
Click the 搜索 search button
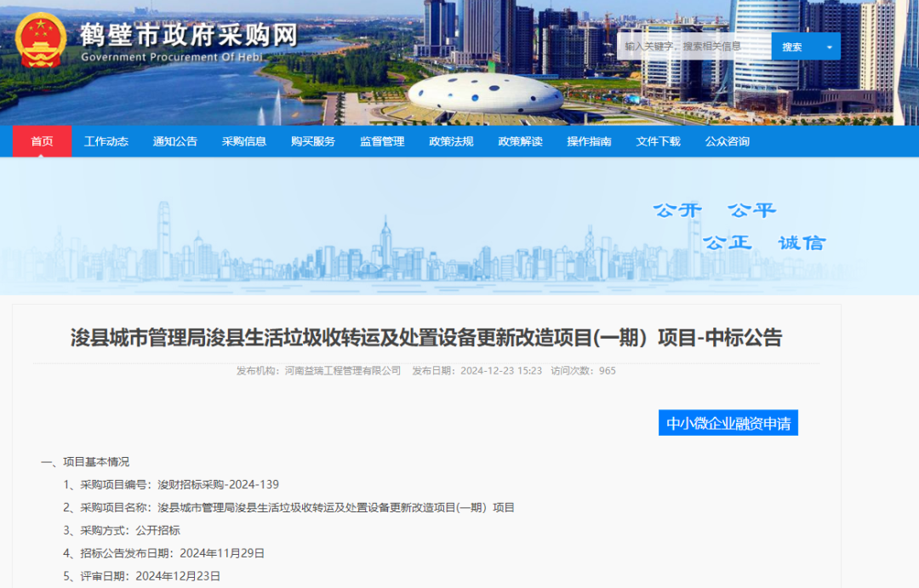tap(793, 47)
